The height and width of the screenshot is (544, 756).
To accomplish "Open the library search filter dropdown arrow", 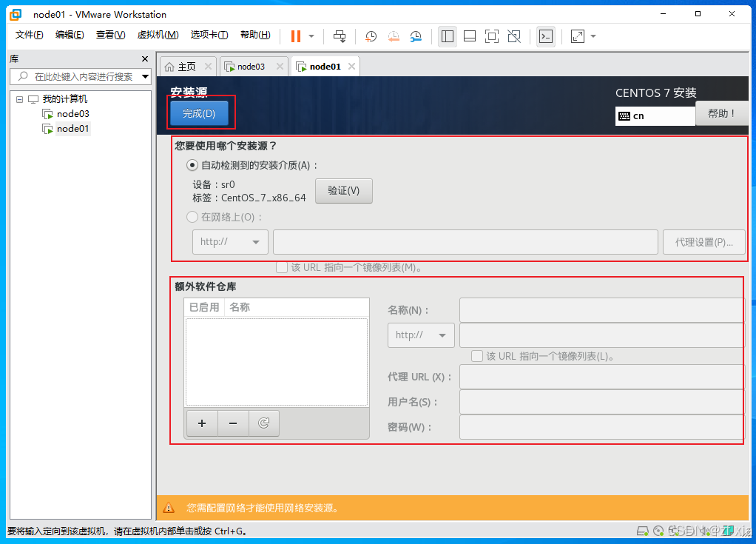I will tap(145, 77).
